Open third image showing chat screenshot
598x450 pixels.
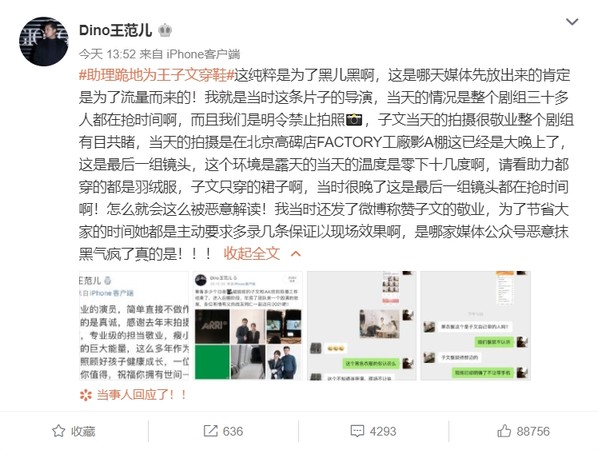click(362, 325)
